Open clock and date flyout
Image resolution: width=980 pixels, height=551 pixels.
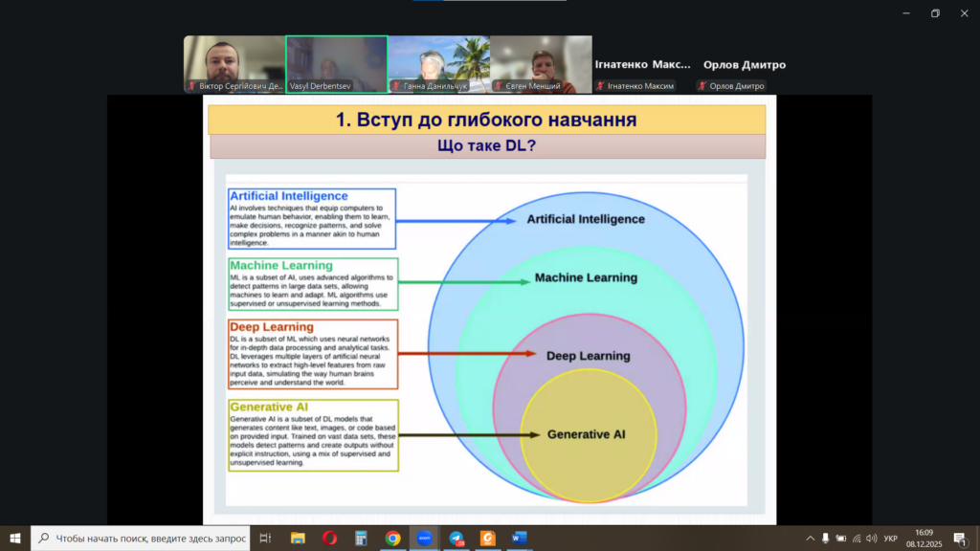pyautogui.click(x=924, y=538)
